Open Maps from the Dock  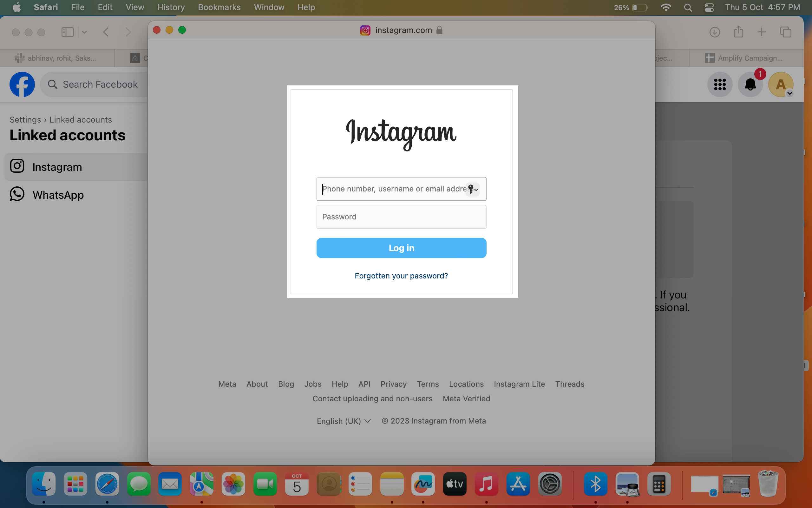click(201, 484)
